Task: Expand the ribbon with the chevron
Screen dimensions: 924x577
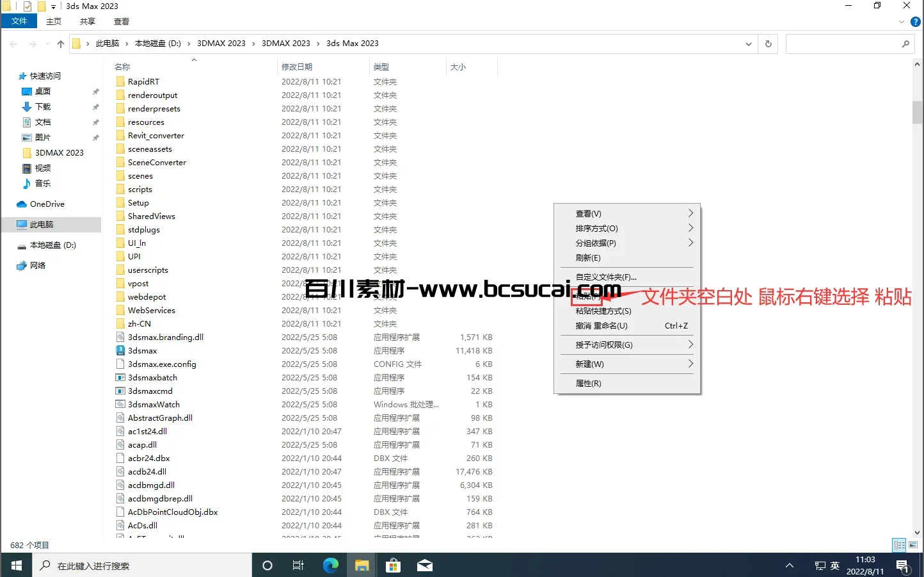Action: tap(902, 21)
